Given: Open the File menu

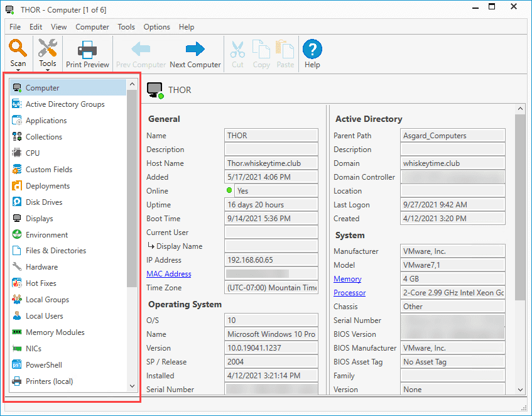Looking at the screenshot, I should 15,27.
